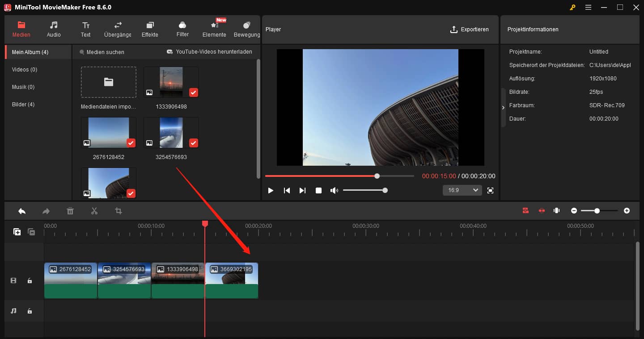Select clip 1333906498 in the timeline
Viewport: 644px width, 339px height.
(x=178, y=280)
